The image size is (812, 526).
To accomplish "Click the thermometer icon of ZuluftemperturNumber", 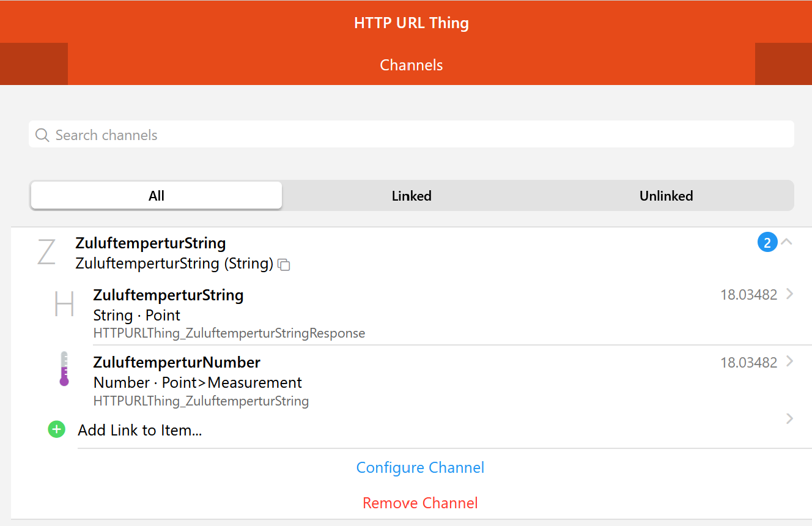I will click(x=64, y=369).
